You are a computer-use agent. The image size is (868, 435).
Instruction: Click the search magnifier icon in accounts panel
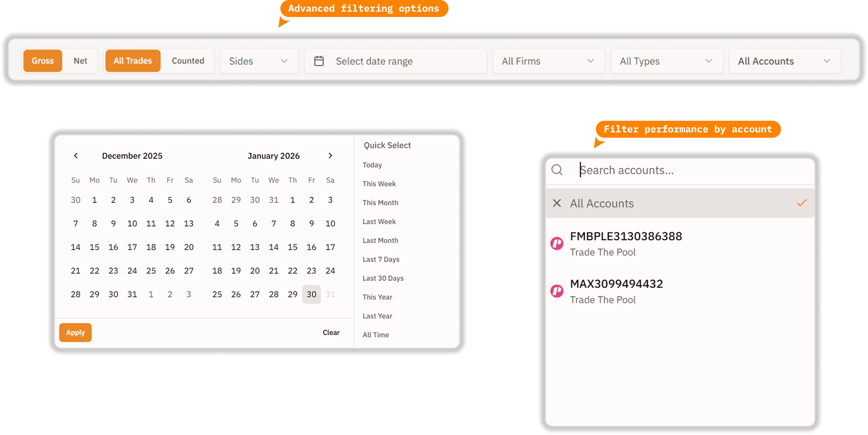(557, 170)
